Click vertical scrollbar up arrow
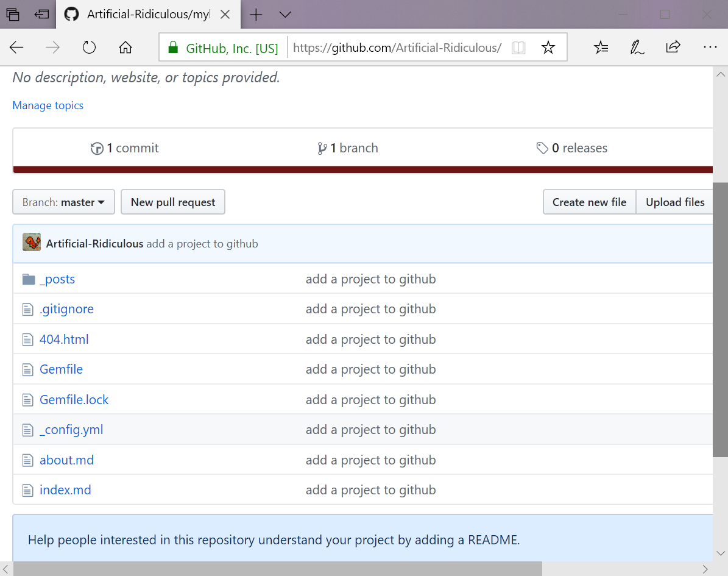The width and height of the screenshot is (728, 576). [x=721, y=74]
